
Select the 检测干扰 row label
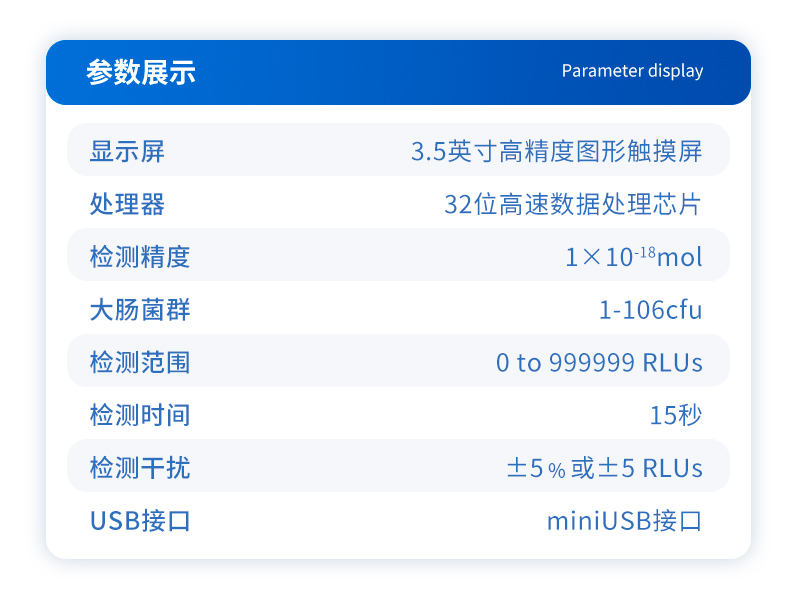[140, 468]
